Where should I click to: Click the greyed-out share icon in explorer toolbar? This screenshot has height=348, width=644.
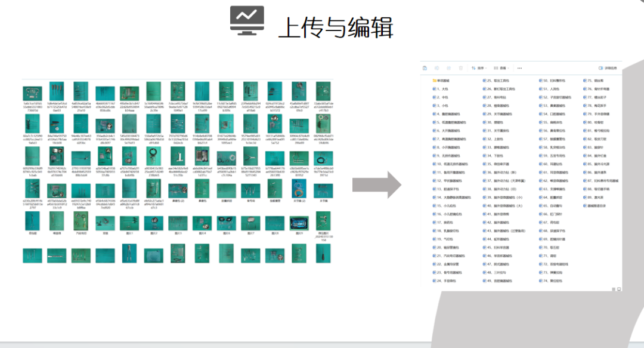point(448,68)
